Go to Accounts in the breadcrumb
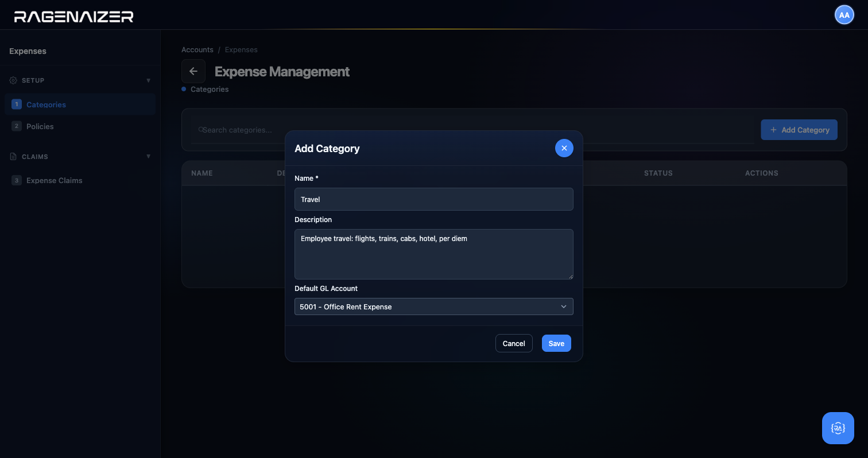Screen dimensions: 868x458 (x=197, y=50)
